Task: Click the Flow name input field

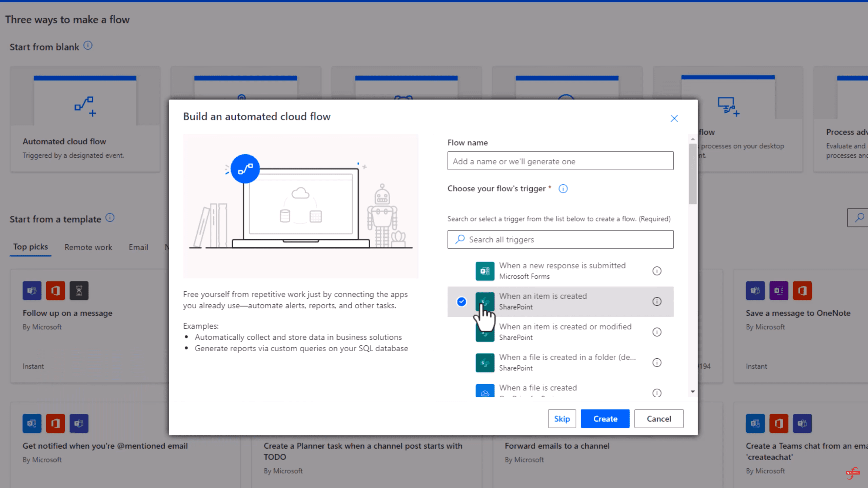Action: (560, 161)
